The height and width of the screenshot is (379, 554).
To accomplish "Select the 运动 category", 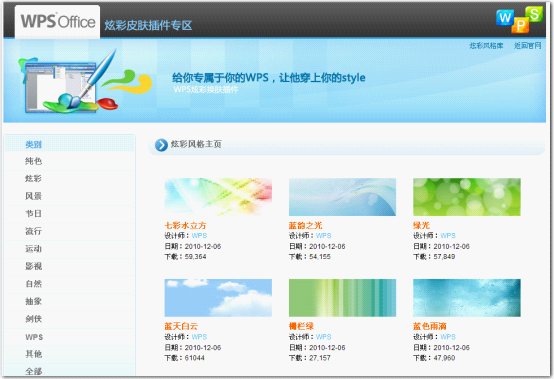I will [34, 249].
